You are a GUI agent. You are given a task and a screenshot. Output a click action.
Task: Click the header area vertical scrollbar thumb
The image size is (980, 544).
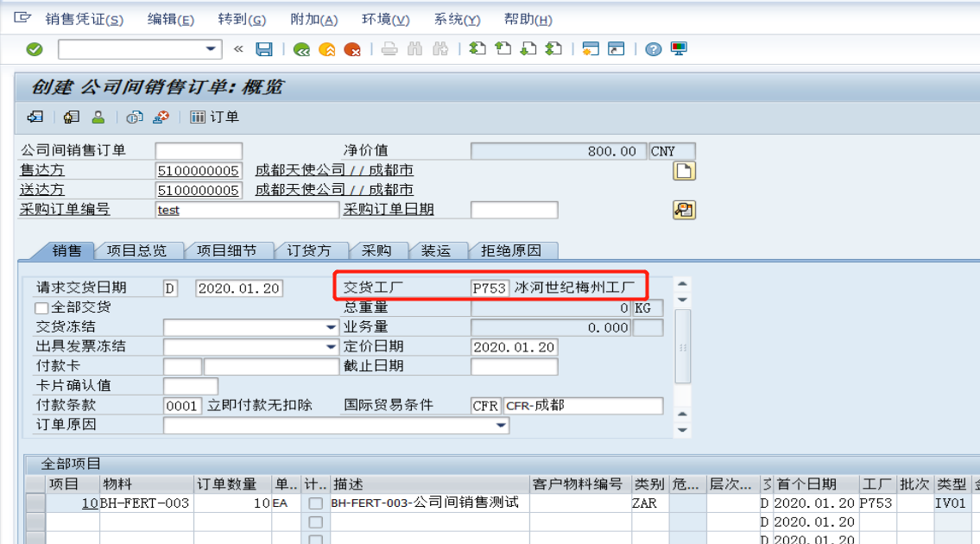click(682, 346)
